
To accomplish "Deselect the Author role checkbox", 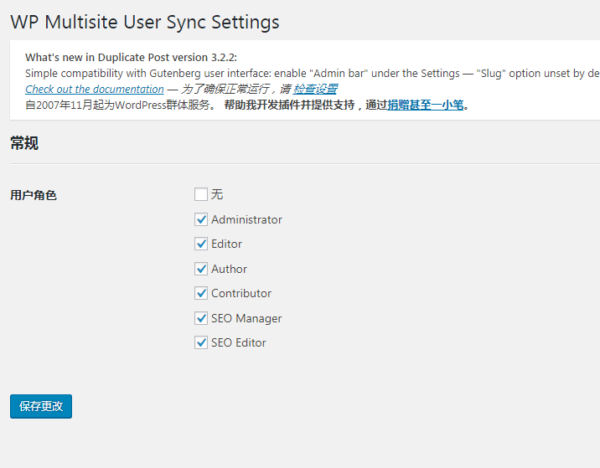I will [x=201, y=269].
